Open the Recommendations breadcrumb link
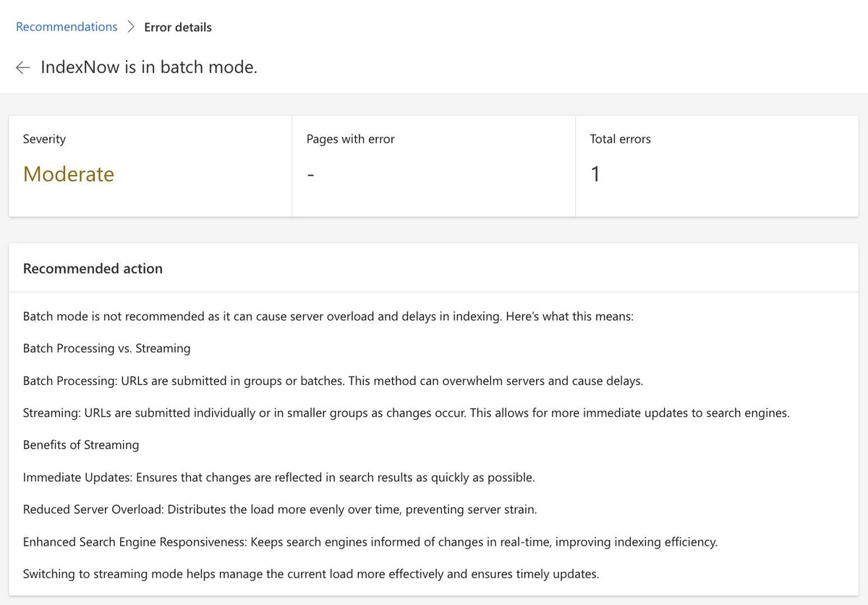This screenshot has height=605, width=868. coord(67,27)
